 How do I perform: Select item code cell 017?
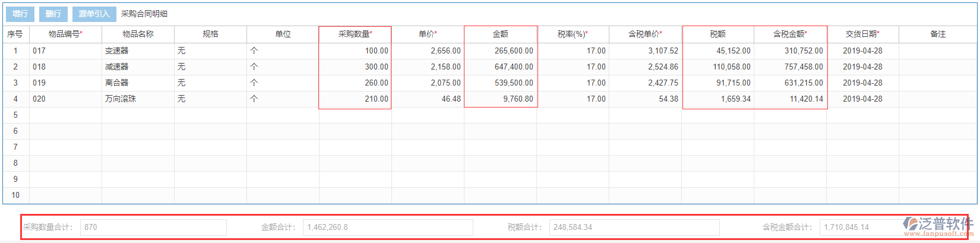point(65,51)
